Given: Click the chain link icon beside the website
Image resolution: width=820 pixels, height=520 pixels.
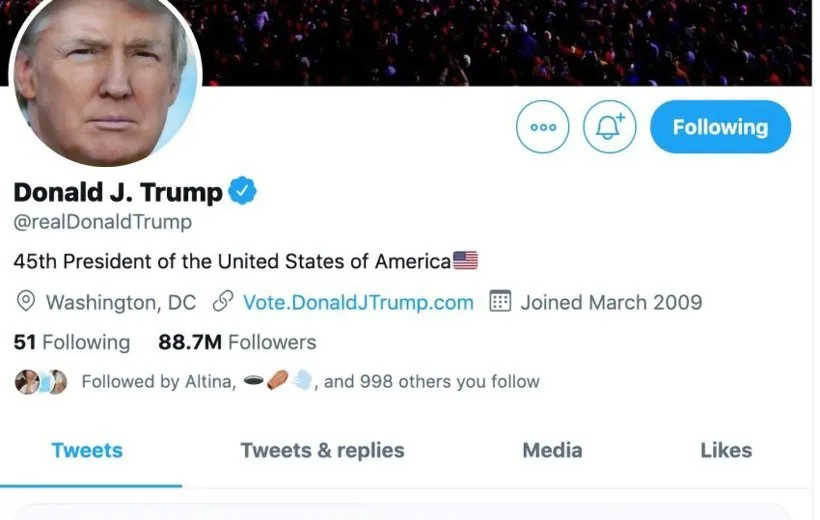Looking at the screenshot, I should pyautogui.click(x=224, y=302).
